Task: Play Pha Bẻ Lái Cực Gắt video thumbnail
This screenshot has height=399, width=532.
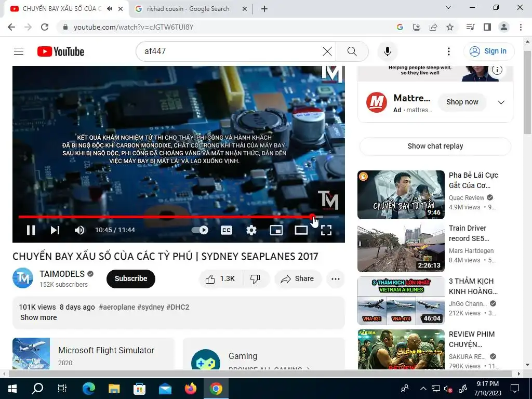Action: tap(401, 195)
